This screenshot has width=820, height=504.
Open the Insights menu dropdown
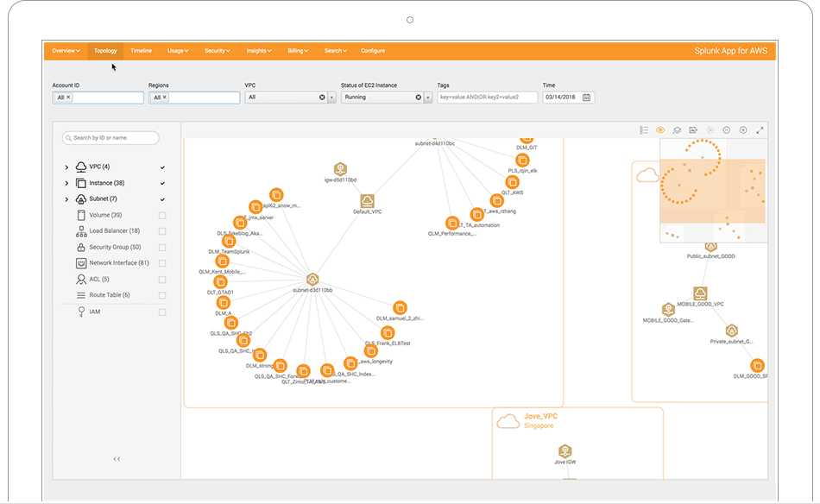[x=259, y=51]
